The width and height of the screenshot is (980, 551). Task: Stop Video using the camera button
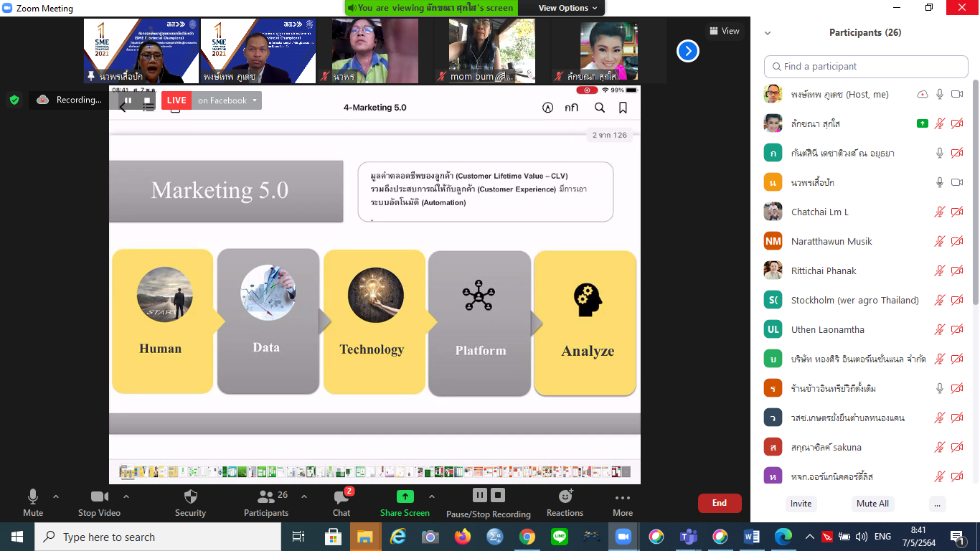tap(100, 496)
